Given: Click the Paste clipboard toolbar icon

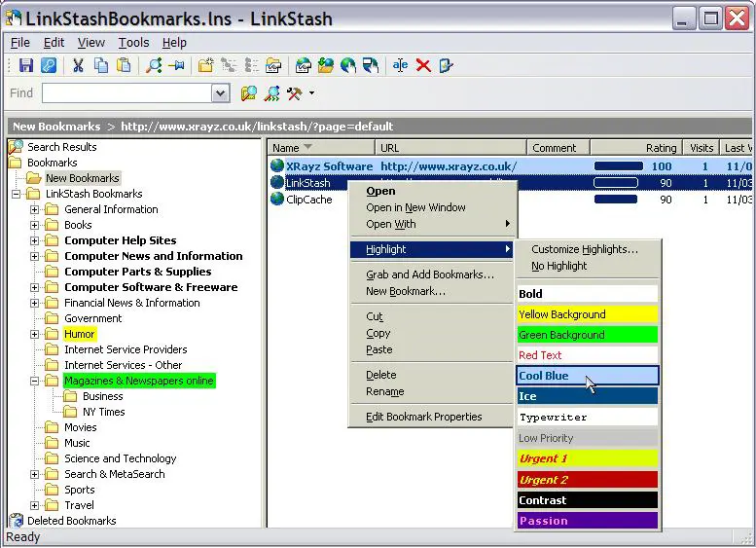Looking at the screenshot, I should coord(124,65).
